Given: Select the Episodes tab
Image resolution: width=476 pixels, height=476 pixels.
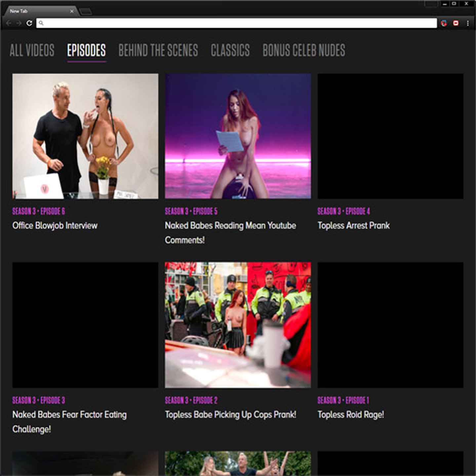Looking at the screenshot, I should click(86, 51).
